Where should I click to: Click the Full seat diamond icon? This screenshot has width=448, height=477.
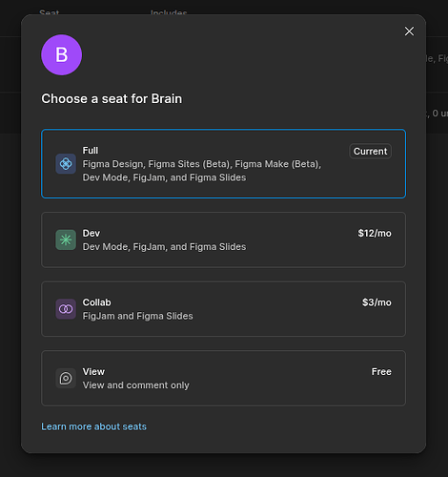coord(66,164)
